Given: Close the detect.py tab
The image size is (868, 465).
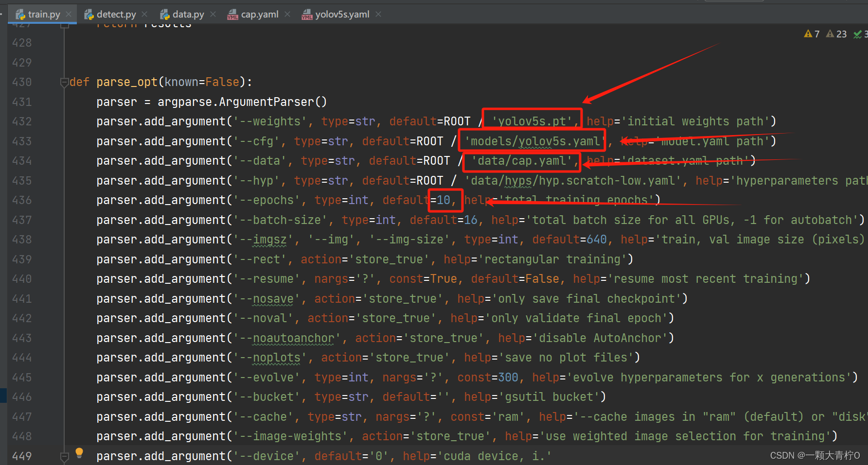Looking at the screenshot, I should pos(144,14).
